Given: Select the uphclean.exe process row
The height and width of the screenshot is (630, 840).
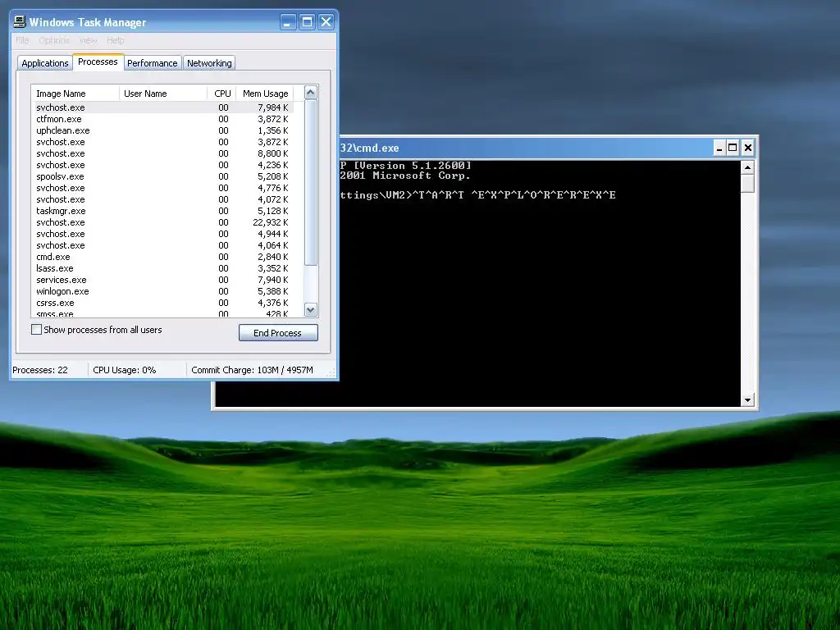Looking at the screenshot, I should pyautogui.click(x=162, y=130).
